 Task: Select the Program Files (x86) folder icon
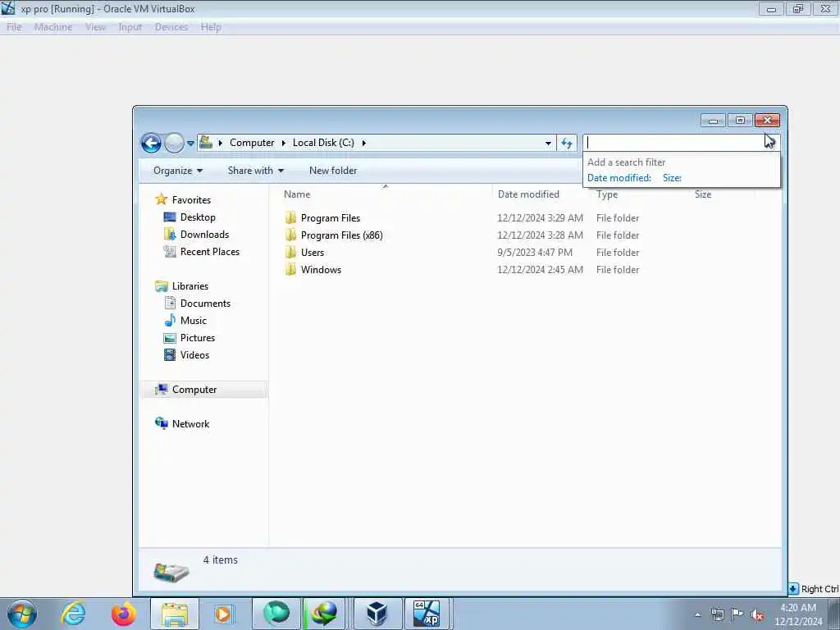[x=290, y=235]
